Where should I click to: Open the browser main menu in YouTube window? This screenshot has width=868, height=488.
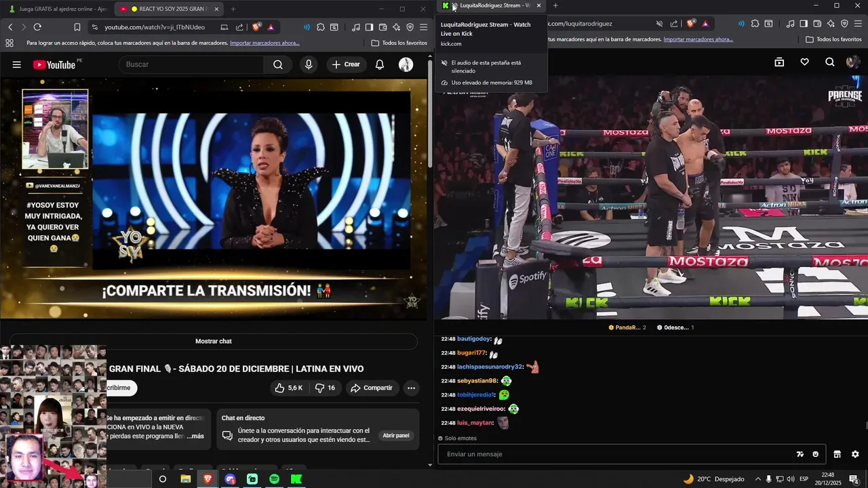click(x=423, y=27)
